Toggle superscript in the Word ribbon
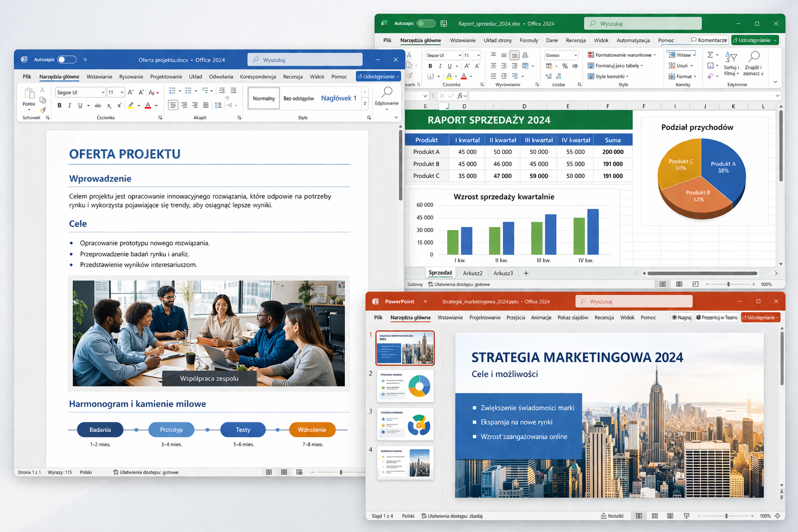This screenshot has height=532, width=798. [119, 105]
